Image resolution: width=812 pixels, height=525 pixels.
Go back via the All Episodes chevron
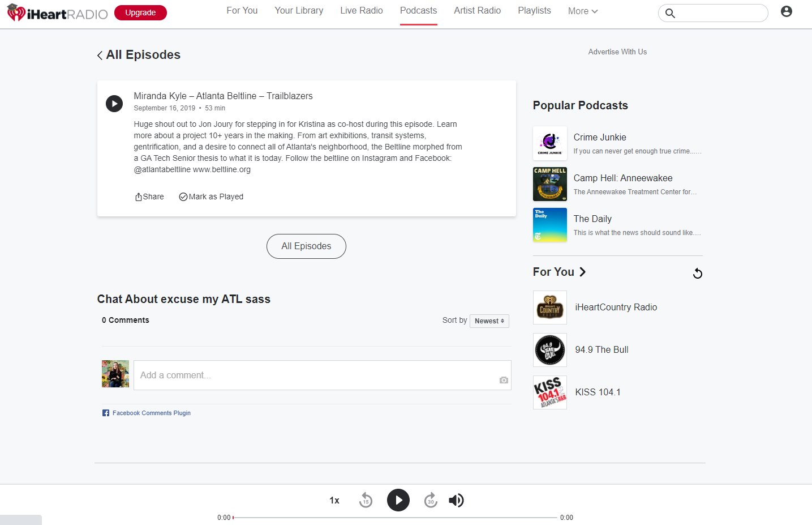coord(100,55)
